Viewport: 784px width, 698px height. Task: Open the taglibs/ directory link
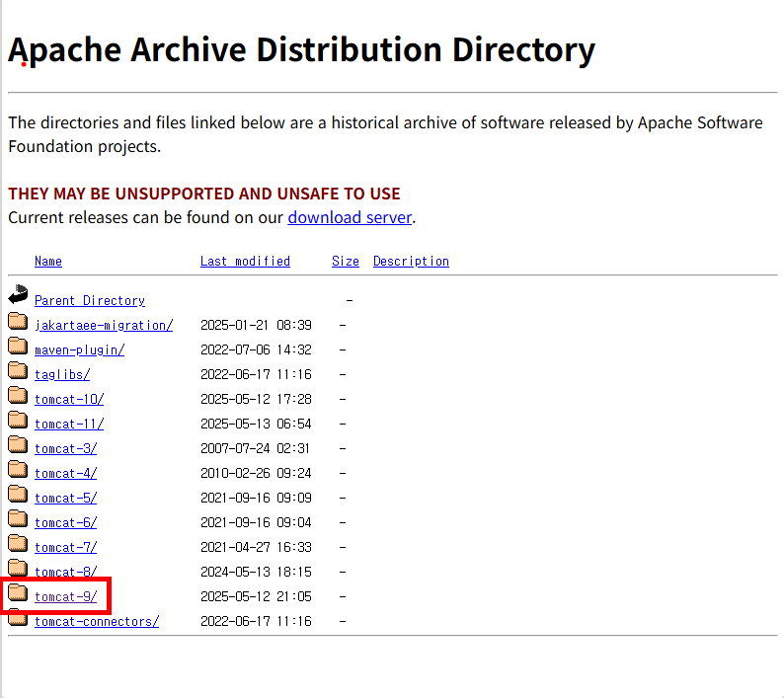click(62, 374)
